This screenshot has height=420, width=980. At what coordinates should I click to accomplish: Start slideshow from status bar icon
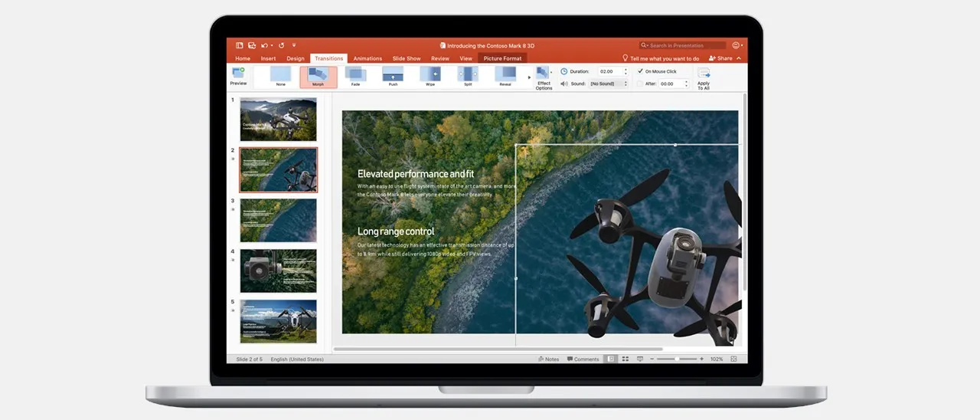(x=640, y=359)
